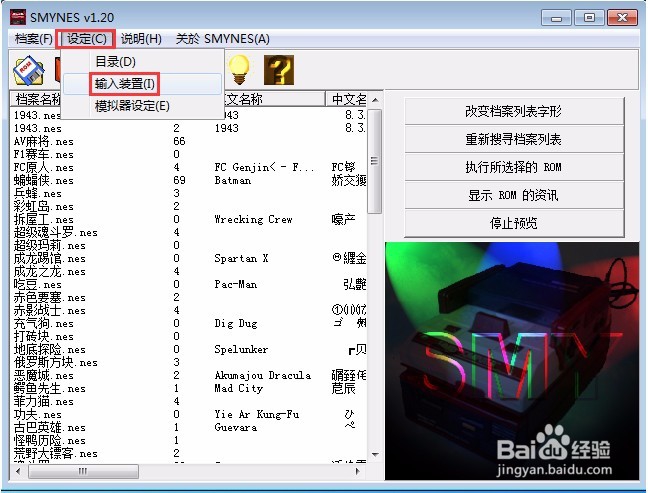648x493 pixels.
Task: Click the 显示 ROM 的资讯 button
Action: [x=514, y=195]
